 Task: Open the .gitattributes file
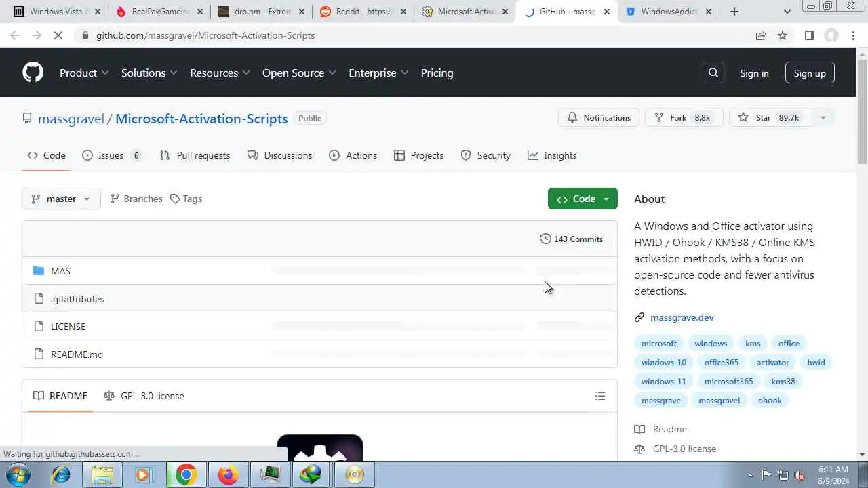[77, 299]
